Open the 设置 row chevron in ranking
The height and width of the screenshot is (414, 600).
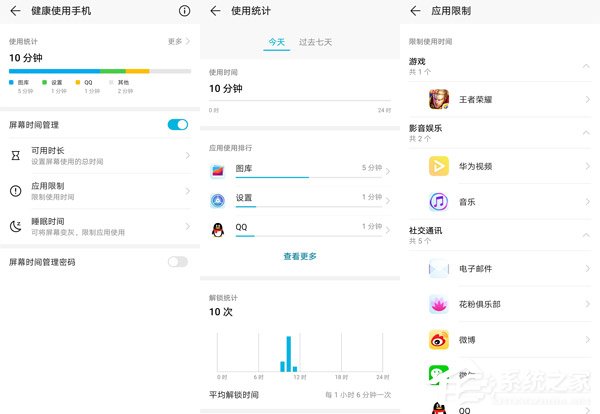[x=388, y=200]
